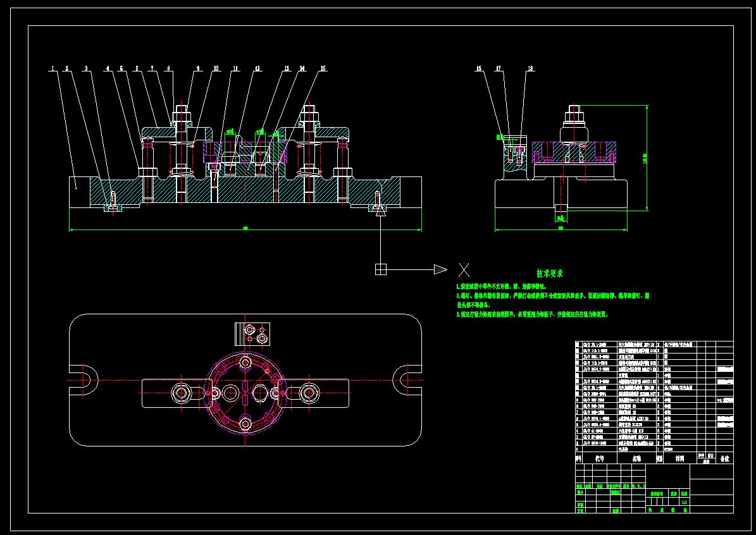
Task: Select part balloon number 18
Action: (530, 68)
